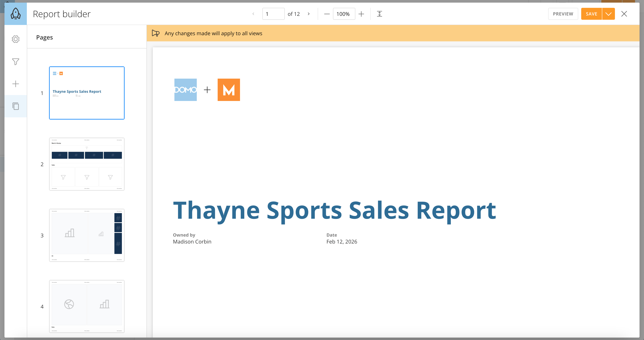Click the 'of 12' page count text
Image resolution: width=644 pixels, height=340 pixels.
(294, 14)
